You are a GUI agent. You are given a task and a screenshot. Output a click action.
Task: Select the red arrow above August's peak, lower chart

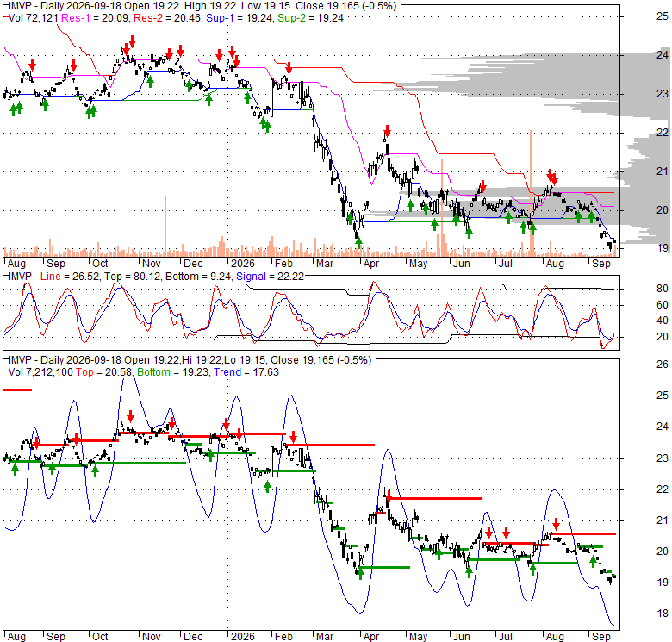[x=556, y=524]
